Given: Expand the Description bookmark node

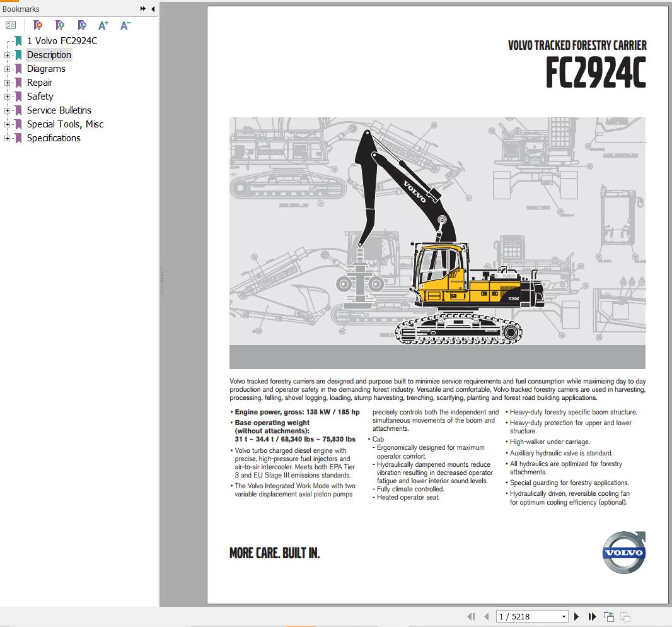Looking at the screenshot, I should tap(7, 55).
